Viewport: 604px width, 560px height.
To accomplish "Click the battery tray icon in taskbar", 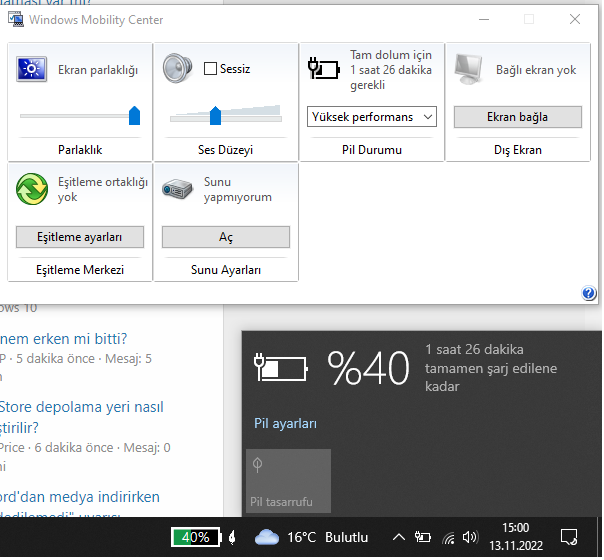I will 423,538.
